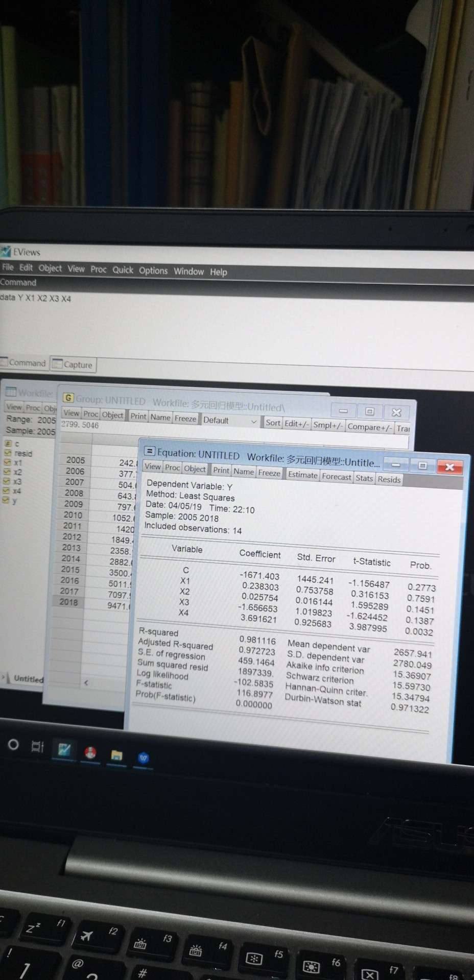Open the Window menu

pyautogui.click(x=188, y=271)
